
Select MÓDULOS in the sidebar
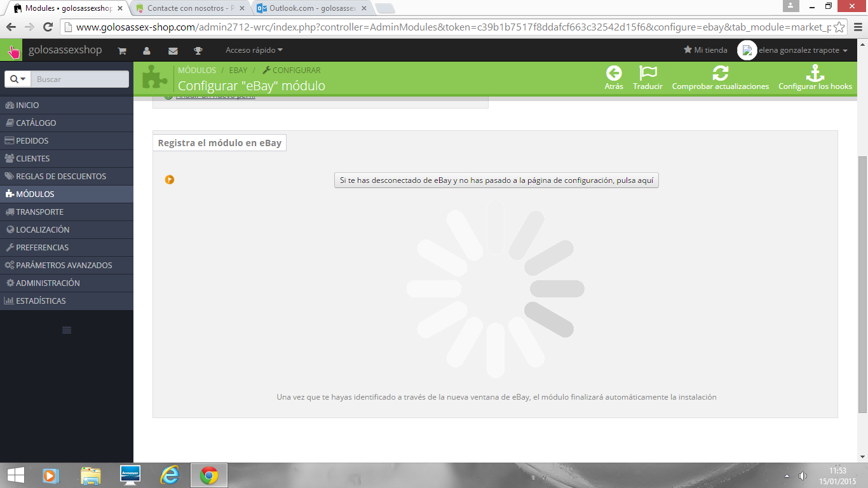(67, 194)
